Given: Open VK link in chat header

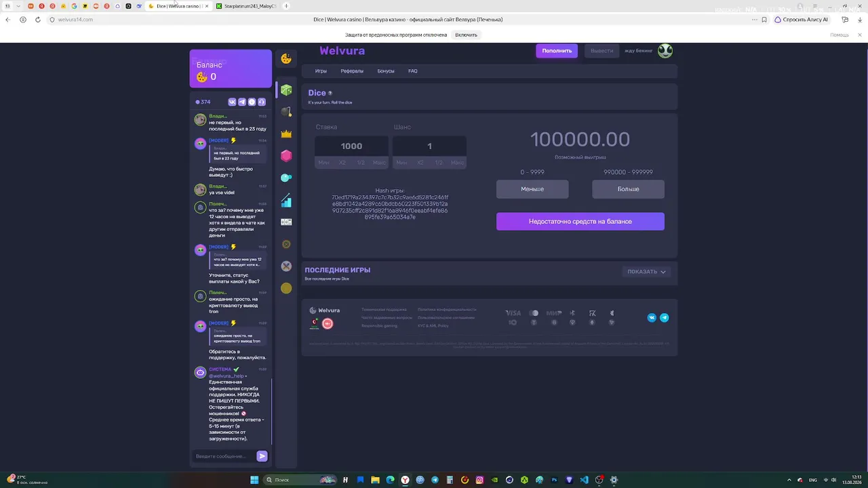Looking at the screenshot, I should (232, 102).
